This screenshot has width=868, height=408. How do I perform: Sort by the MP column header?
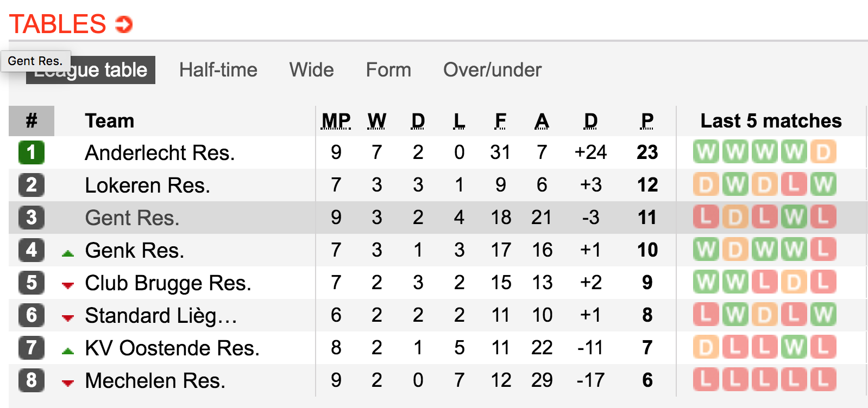coord(336,120)
